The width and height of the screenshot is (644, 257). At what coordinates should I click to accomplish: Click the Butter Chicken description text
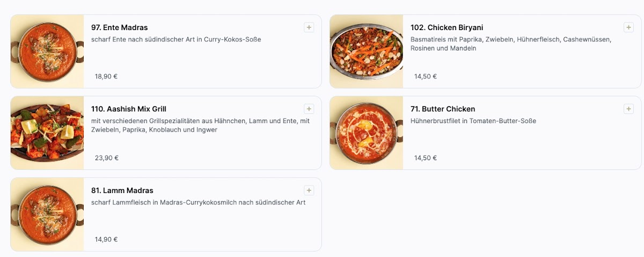[x=473, y=121]
